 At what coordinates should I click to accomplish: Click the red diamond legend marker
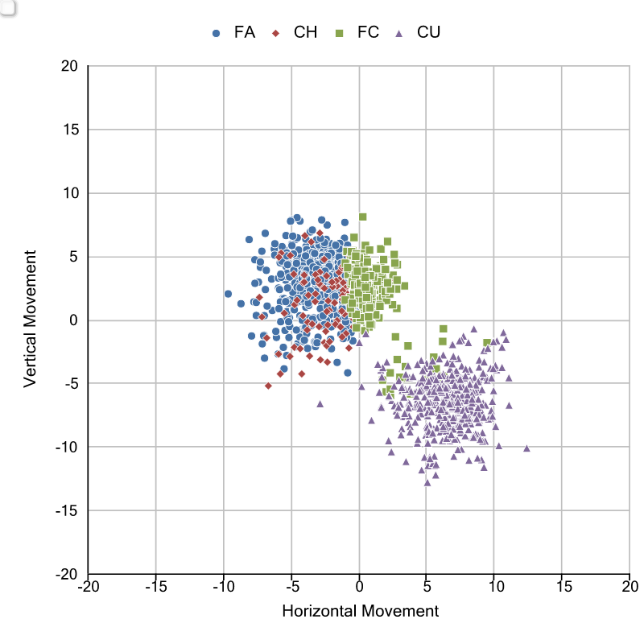(275, 33)
